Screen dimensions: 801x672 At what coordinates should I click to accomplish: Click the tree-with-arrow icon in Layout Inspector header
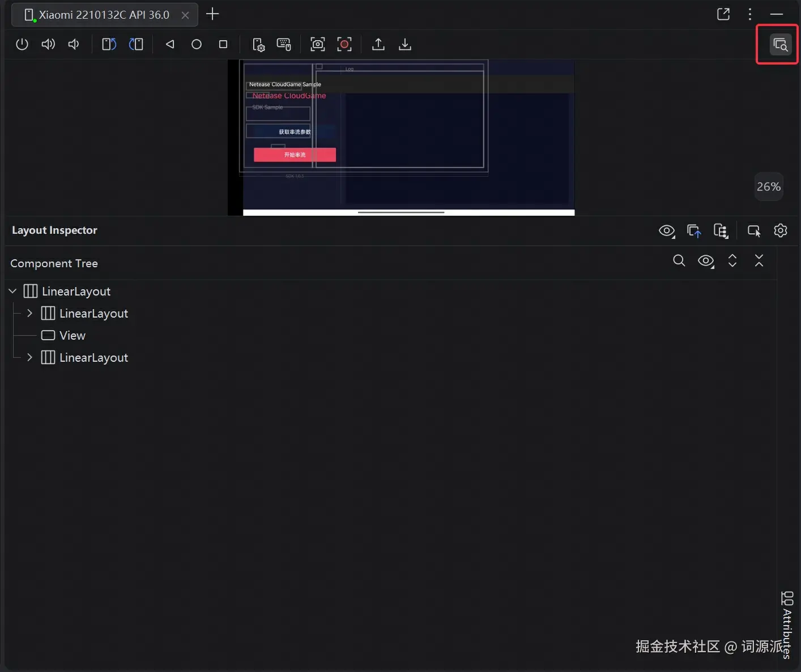tap(721, 231)
